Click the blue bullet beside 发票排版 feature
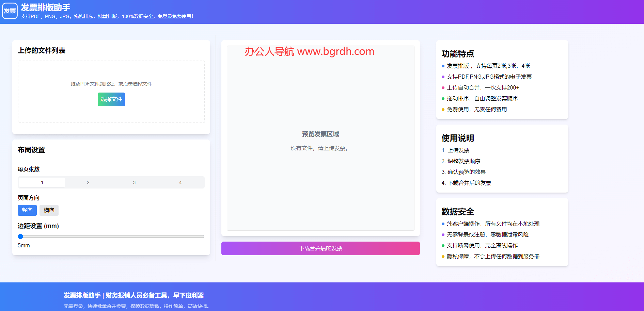This screenshot has width=644, height=311. 443,66
